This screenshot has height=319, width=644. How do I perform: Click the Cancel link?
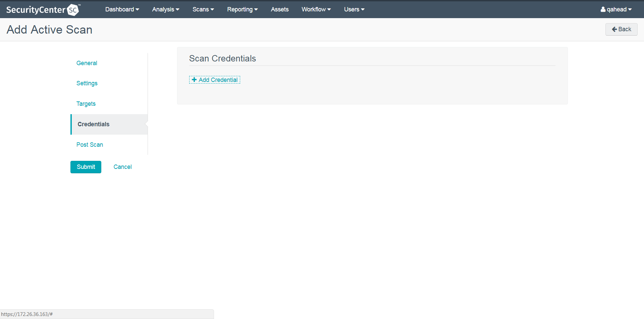122,167
